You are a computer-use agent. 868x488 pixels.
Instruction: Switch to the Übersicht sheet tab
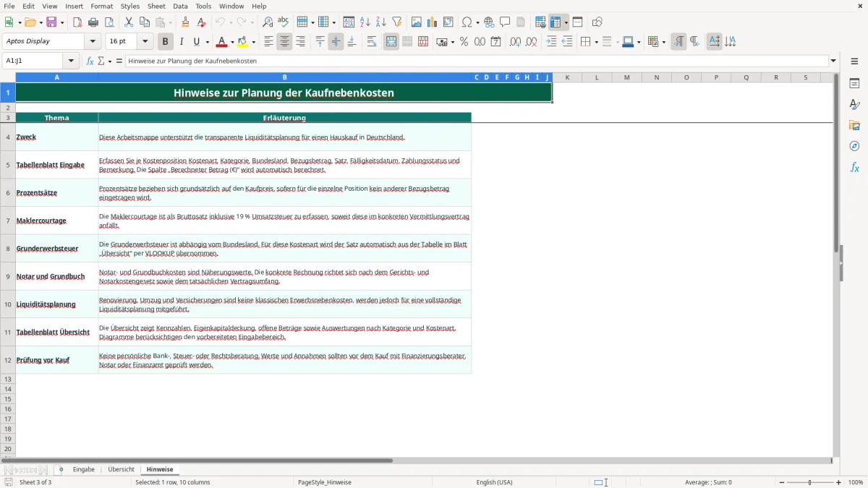pyautogui.click(x=121, y=469)
